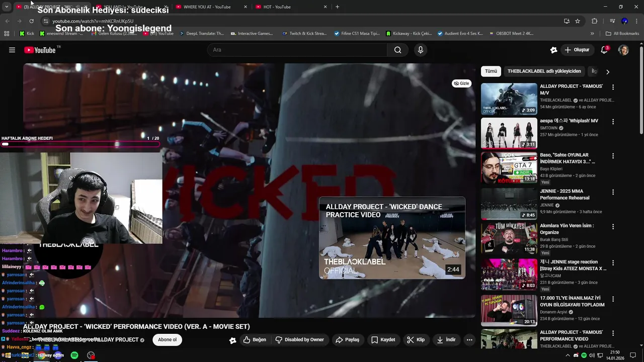This screenshot has height=362, width=644.
Task: Click the Disabled by Owner dislike button
Action: (x=300, y=340)
